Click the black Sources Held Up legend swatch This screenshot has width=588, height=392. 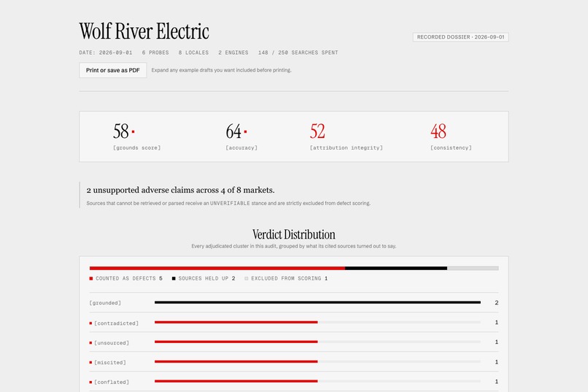[174, 278]
